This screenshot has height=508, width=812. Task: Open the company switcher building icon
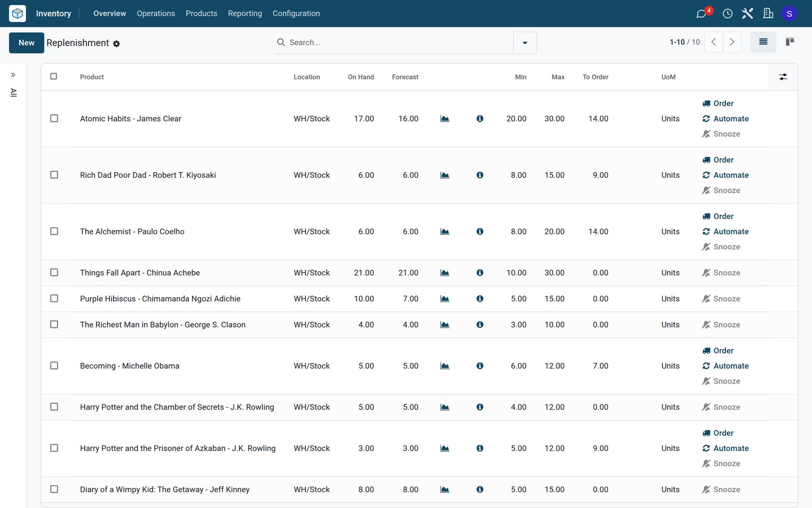(768, 13)
